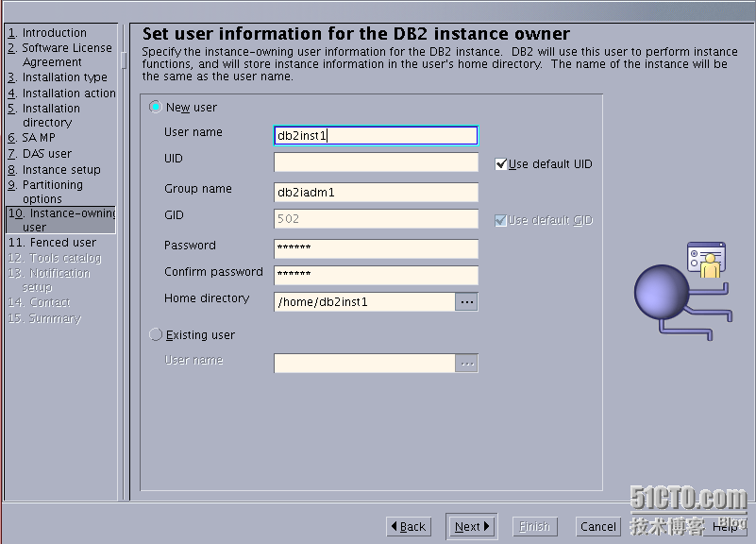
Task: Click the Home directory path field
Action: (364, 302)
